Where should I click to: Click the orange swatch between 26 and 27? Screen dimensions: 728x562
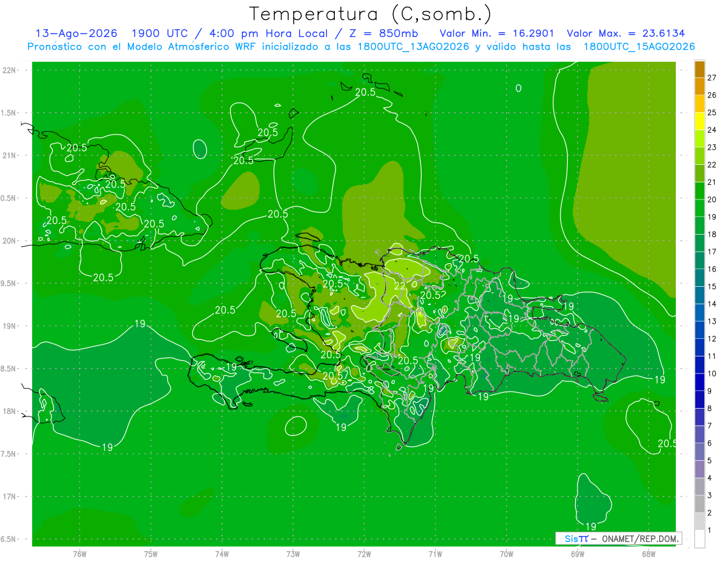699,86
